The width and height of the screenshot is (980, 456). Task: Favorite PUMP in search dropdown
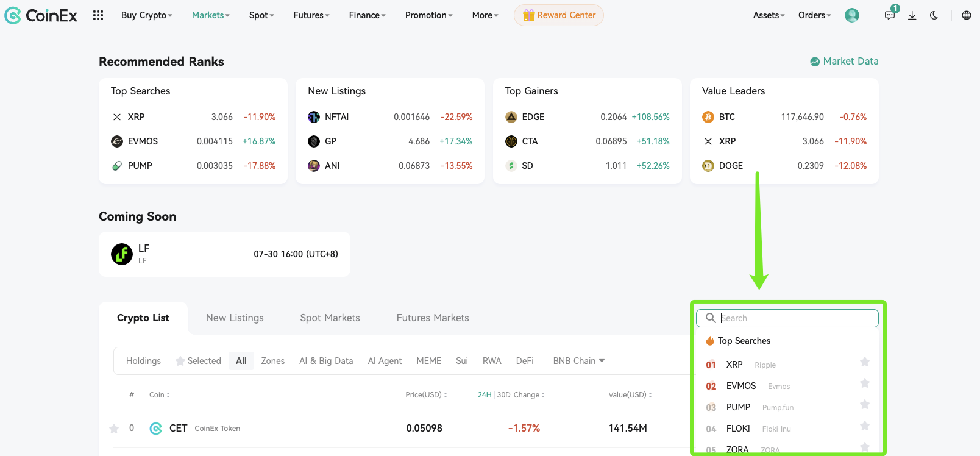click(865, 405)
